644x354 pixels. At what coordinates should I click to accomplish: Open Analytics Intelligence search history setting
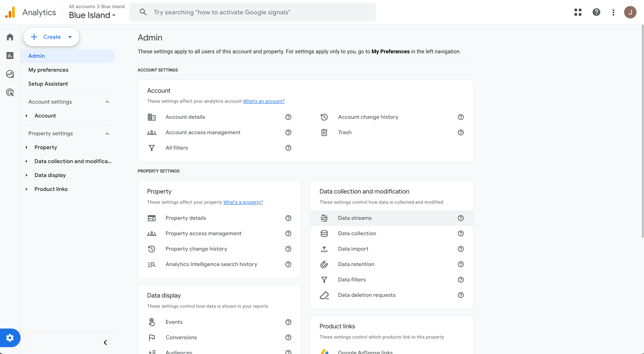[x=211, y=265]
